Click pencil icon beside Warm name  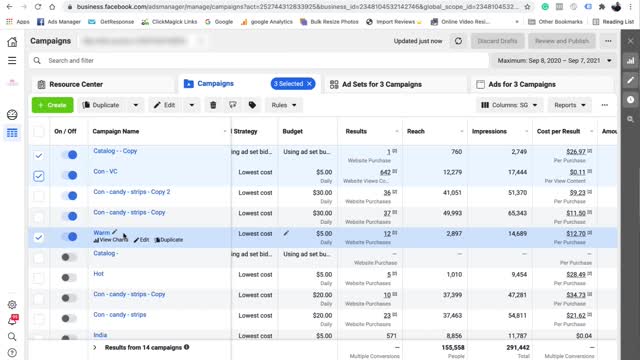tap(115, 232)
